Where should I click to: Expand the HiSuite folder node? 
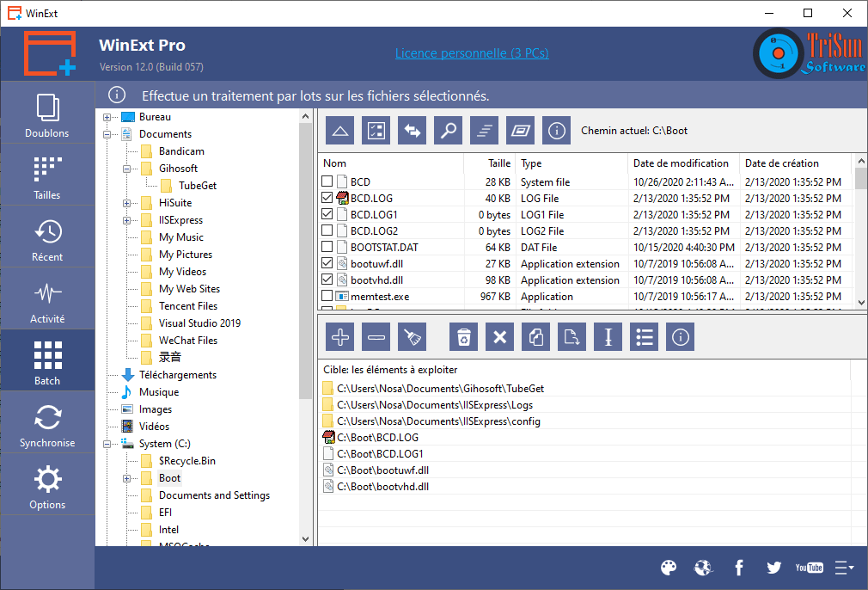click(127, 203)
